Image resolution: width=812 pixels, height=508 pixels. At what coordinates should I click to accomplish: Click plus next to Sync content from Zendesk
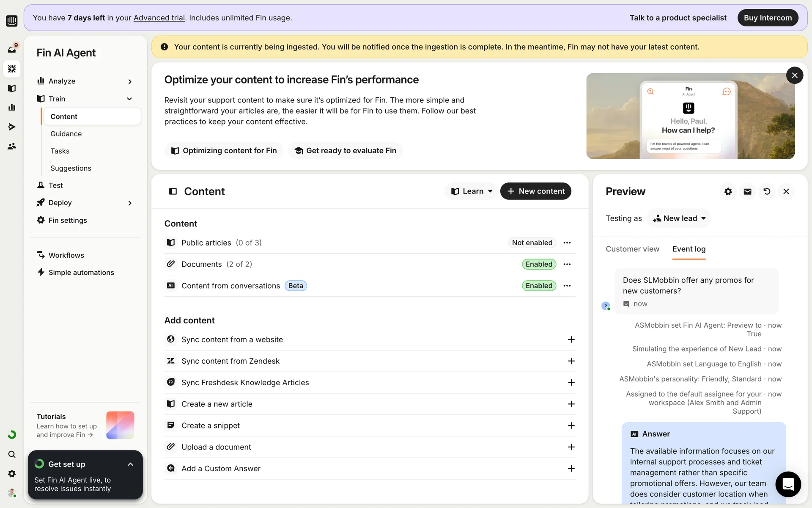click(x=571, y=361)
